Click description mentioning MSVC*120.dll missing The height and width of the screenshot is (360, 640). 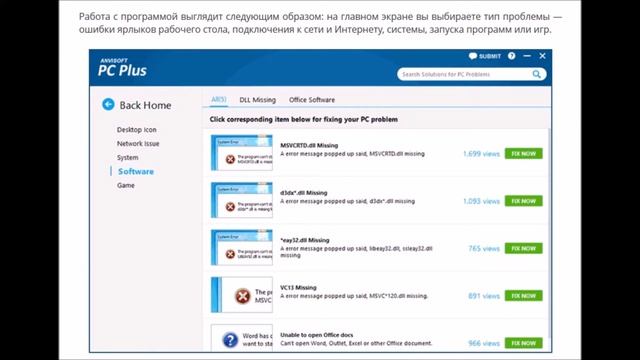pos(354,296)
